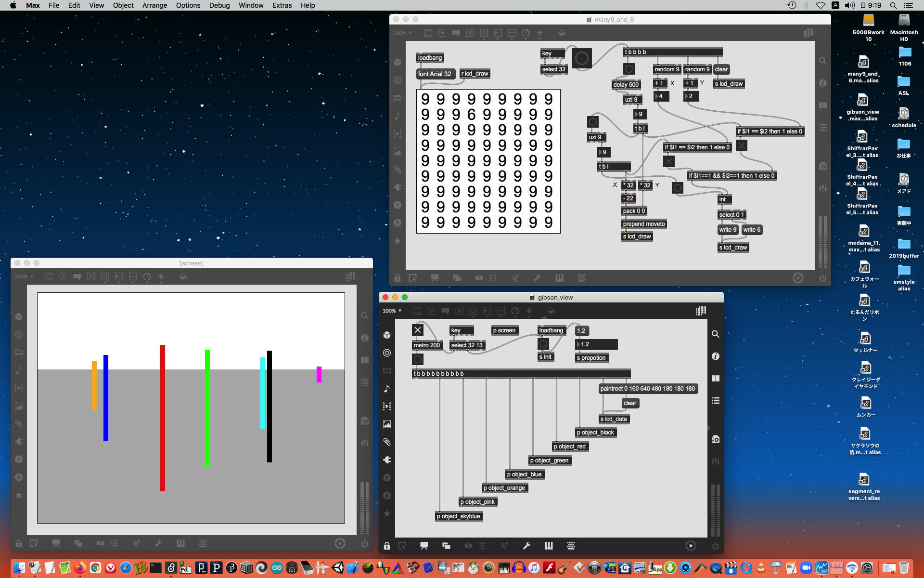Click the red vertical bar in screen window
This screenshot has width=924, height=578.
163,417
